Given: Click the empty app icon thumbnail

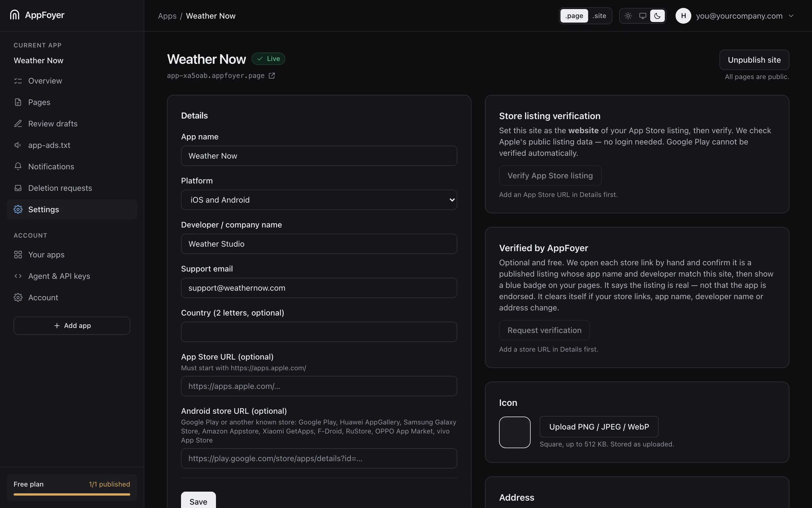Looking at the screenshot, I should (515, 432).
